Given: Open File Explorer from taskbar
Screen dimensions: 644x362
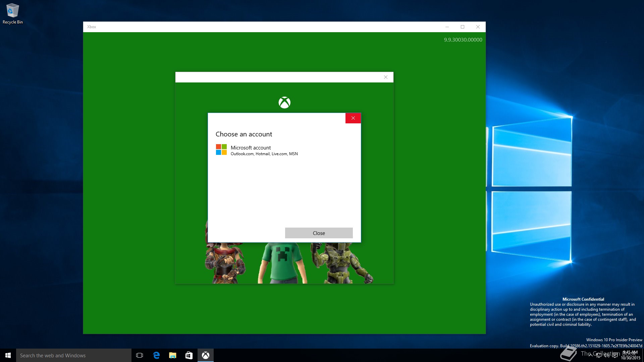Looking at the screenshot, I should click(173, 355).
